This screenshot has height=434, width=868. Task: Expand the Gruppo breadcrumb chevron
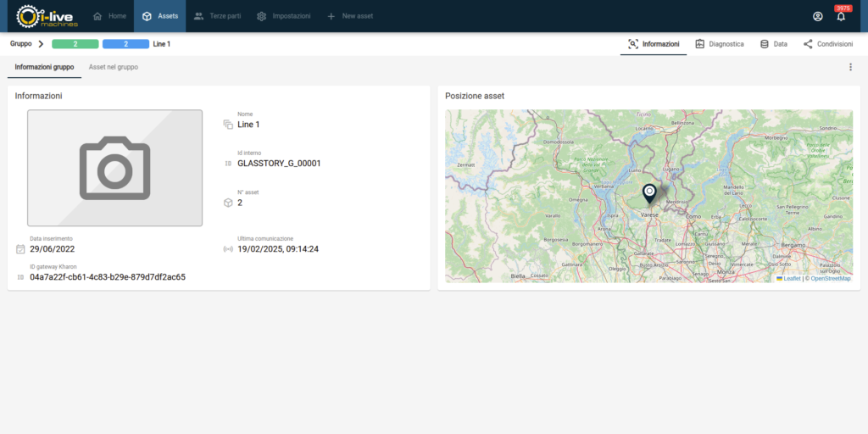click(x=41, y=43)
